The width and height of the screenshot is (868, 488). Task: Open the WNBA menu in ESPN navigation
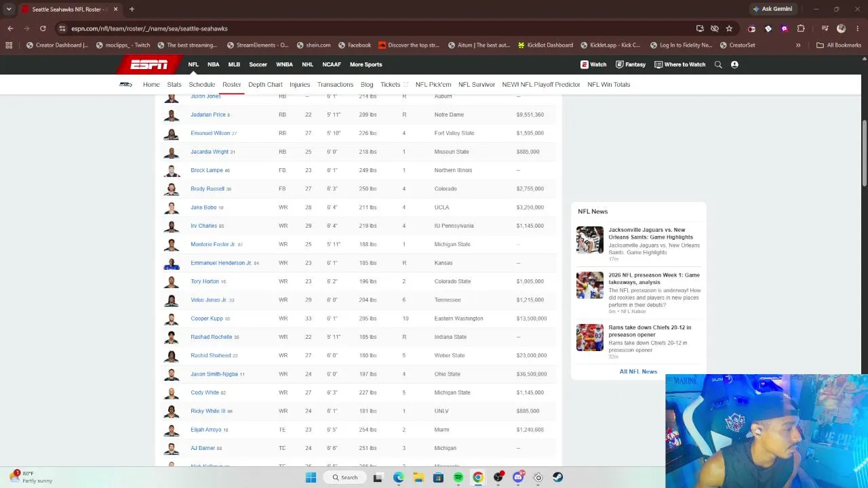coord(284,64)
